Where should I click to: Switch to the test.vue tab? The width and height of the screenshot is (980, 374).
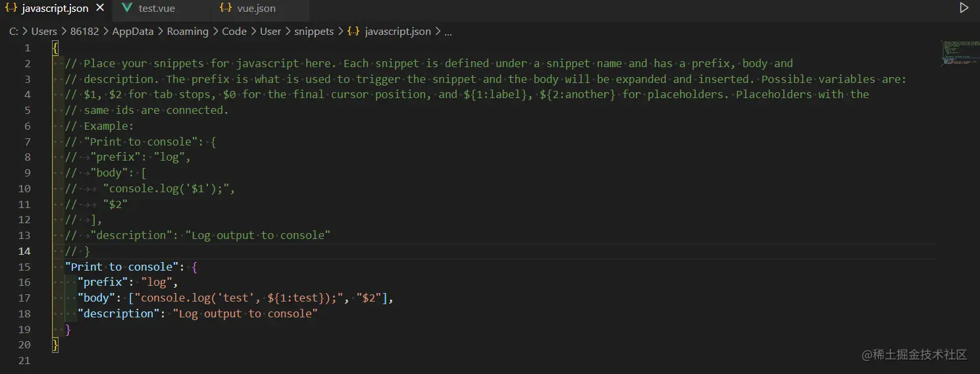[x=157, y=9]
